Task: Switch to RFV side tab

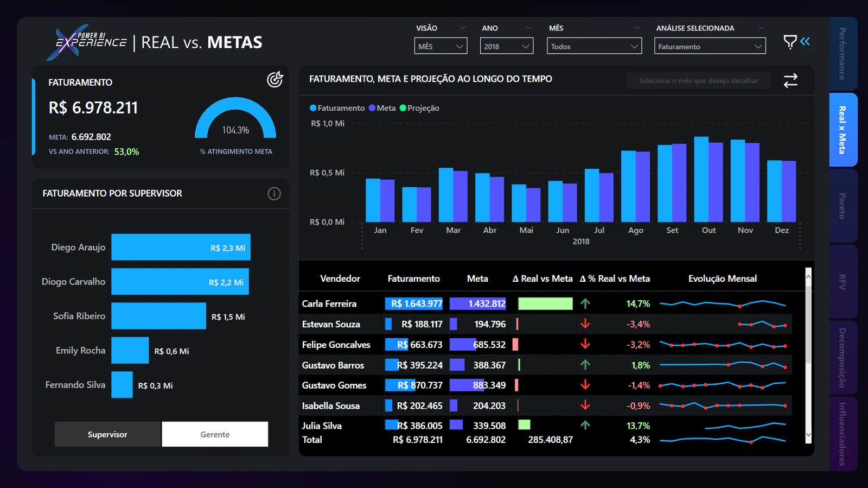Action: pyautogui.click(x=843, y=282)
